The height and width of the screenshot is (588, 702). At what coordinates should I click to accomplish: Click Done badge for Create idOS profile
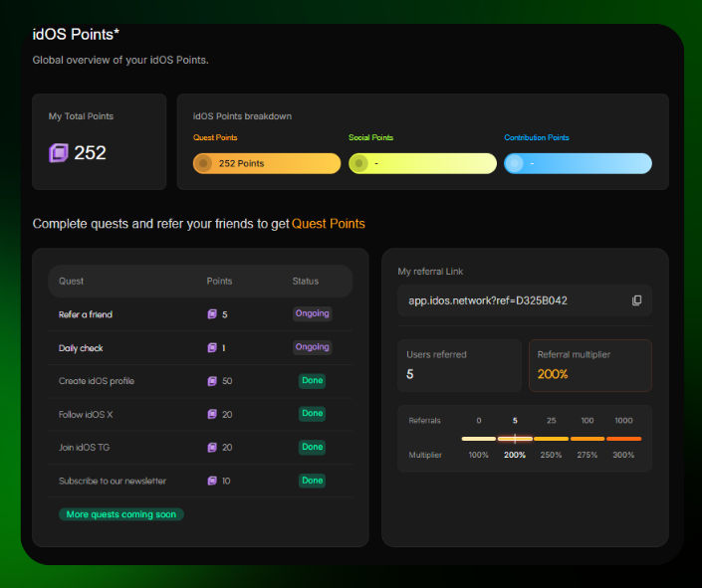[x=312, y=380]
